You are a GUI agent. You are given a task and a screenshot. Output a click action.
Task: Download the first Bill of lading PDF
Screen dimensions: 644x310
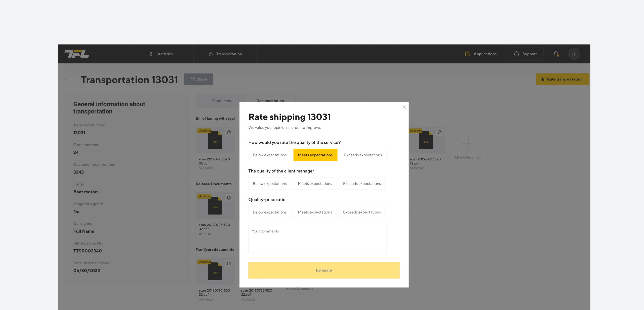pyautogui.click(x=229, y=132)
